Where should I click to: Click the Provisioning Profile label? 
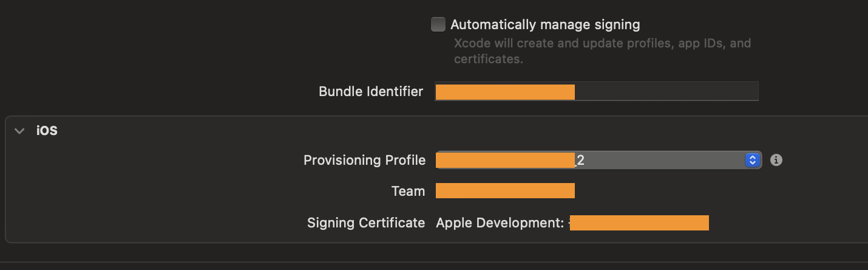(x=364, y=161)
